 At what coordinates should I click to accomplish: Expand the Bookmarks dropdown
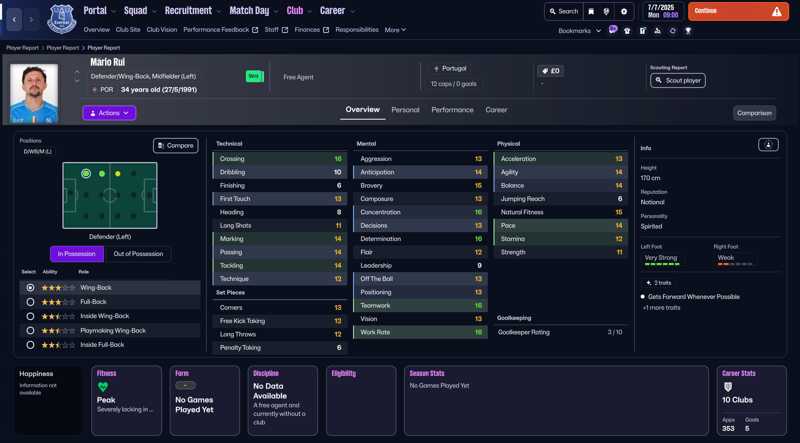tap(580, 31)
